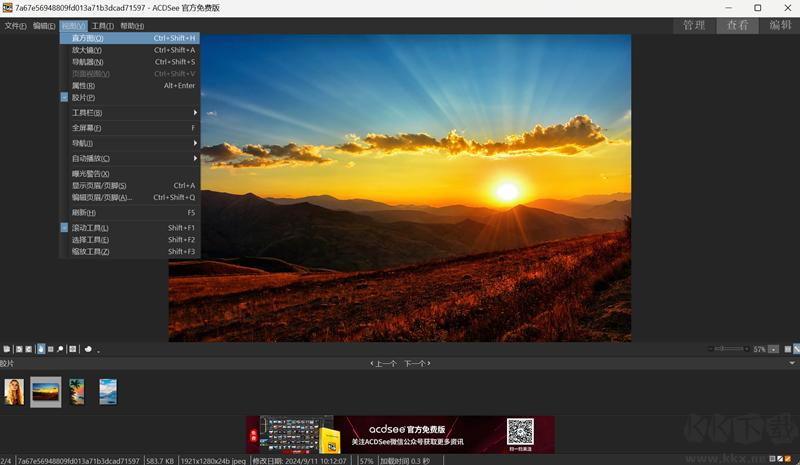Choose 缩放工具 from the view menu
Viewport: 800px width, 465px height.
click(x=130, y=251)
